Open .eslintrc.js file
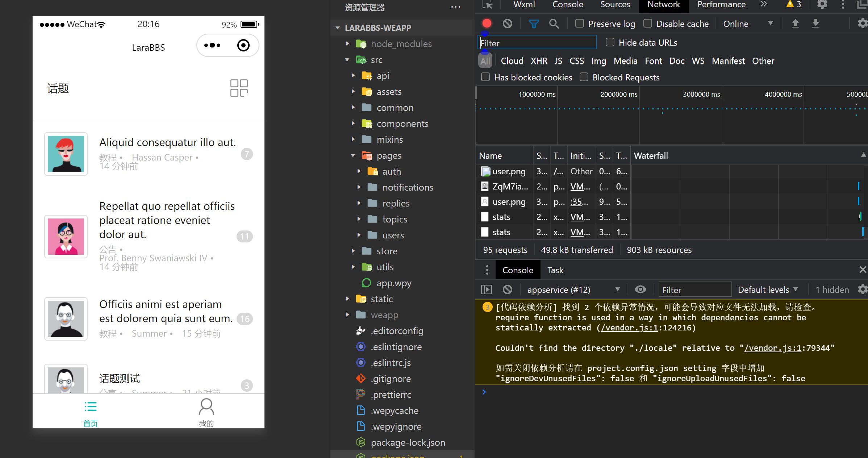This screenshot has width=868, height=458. [391, 363]
